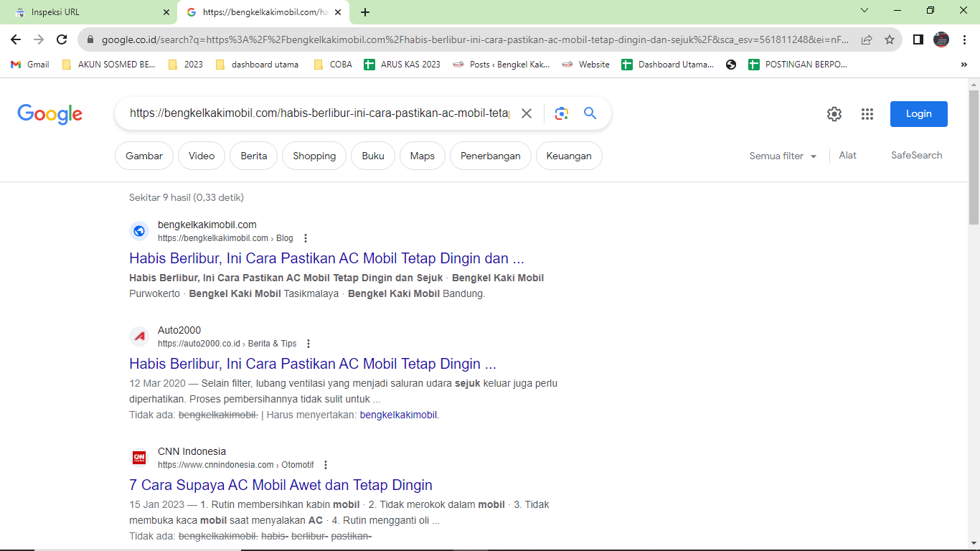Open options for bengkelkakimobil.com result
The image size is (980, 551).
pos(306,238)
